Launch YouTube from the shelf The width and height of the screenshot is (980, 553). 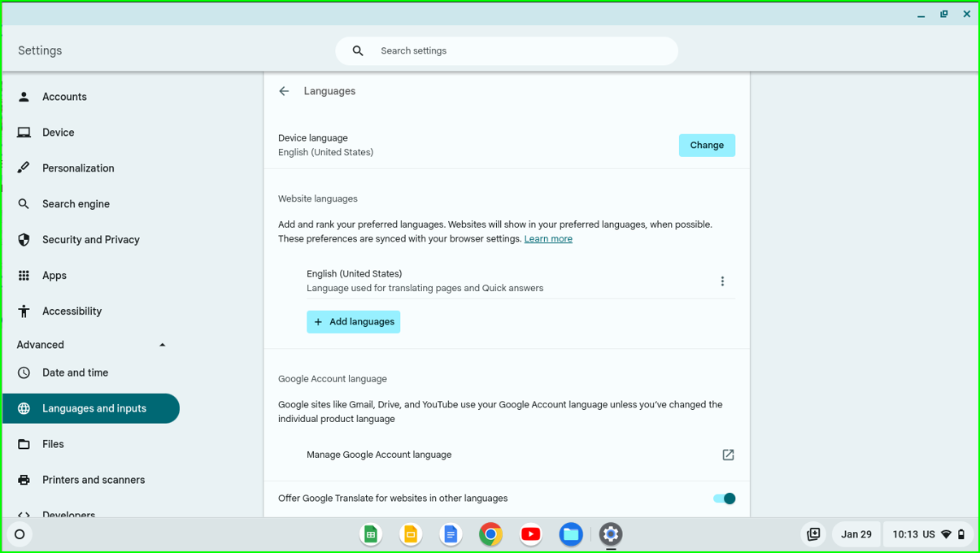(x=531, y=534)
